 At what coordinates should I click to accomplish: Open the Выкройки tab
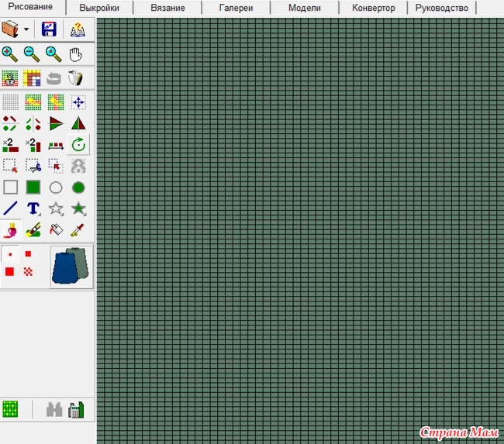click(x=99, y=8)
